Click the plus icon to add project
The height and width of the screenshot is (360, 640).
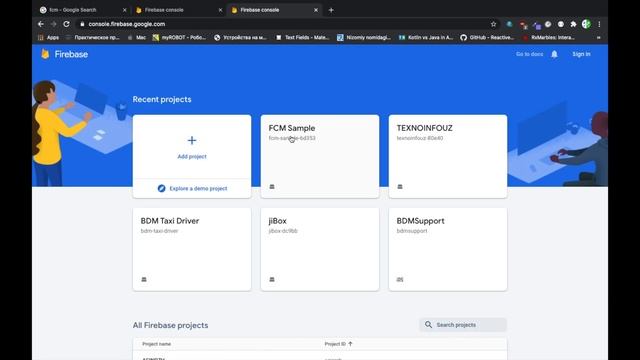click(x=192, y=140)
